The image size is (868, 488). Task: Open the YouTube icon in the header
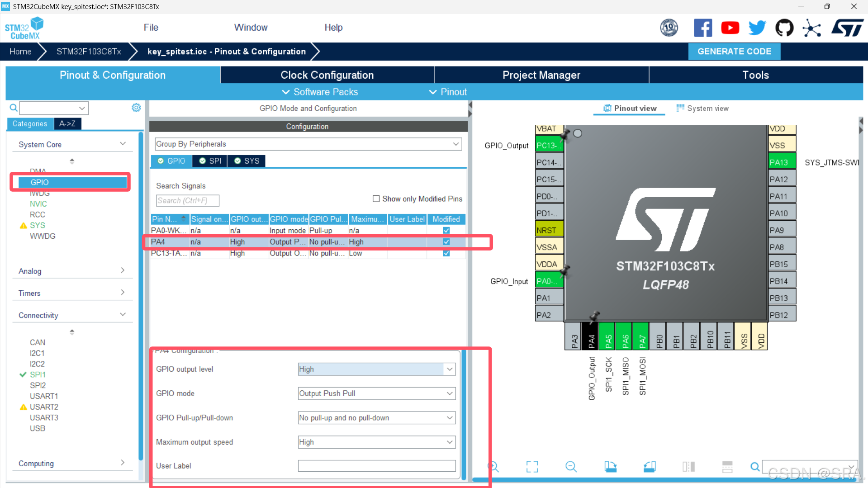730,28
